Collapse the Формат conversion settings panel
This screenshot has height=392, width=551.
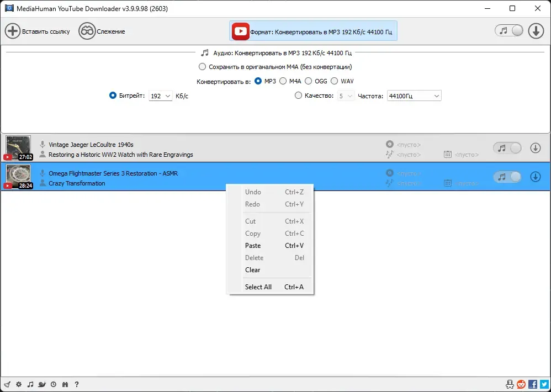(x=314, y=31)
